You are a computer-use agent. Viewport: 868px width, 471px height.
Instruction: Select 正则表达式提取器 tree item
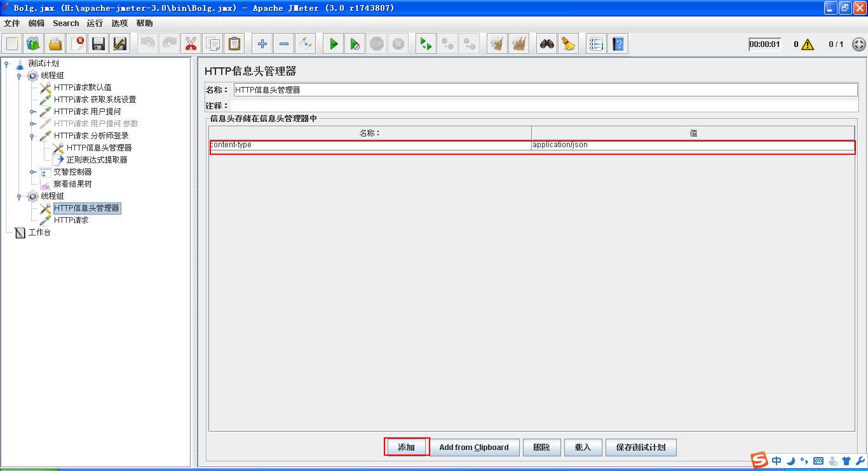coord(97,160)
